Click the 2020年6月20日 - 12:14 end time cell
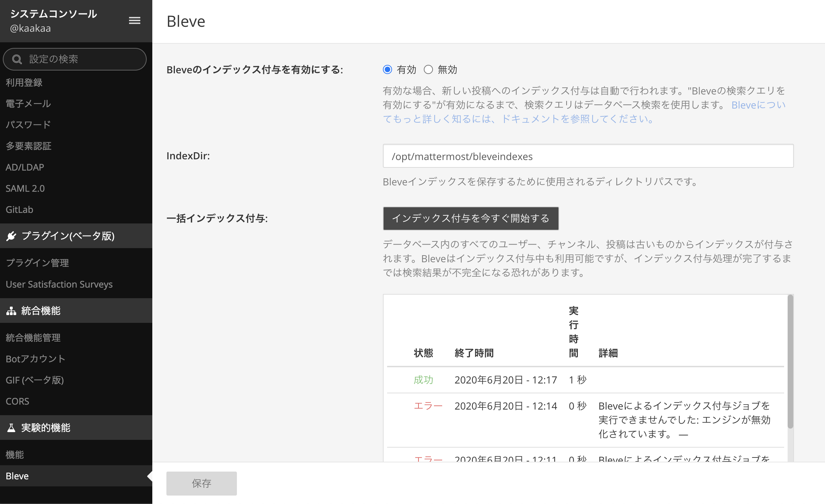The width and height of the screenshot is (825, 504). point(506,406)
